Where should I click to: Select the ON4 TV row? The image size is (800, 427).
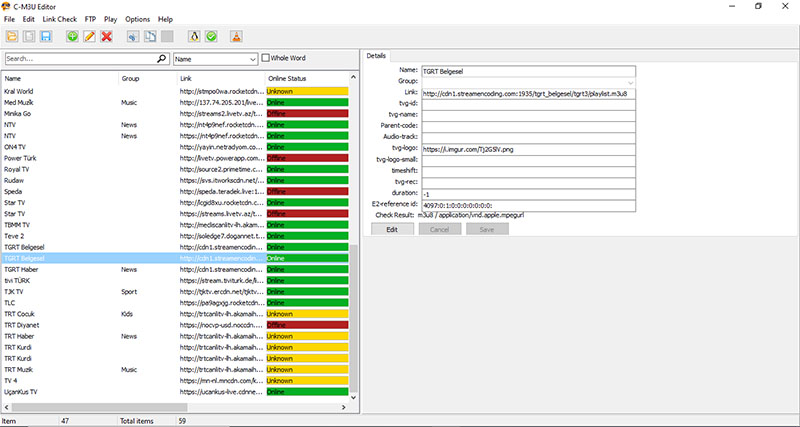(176, 147)
